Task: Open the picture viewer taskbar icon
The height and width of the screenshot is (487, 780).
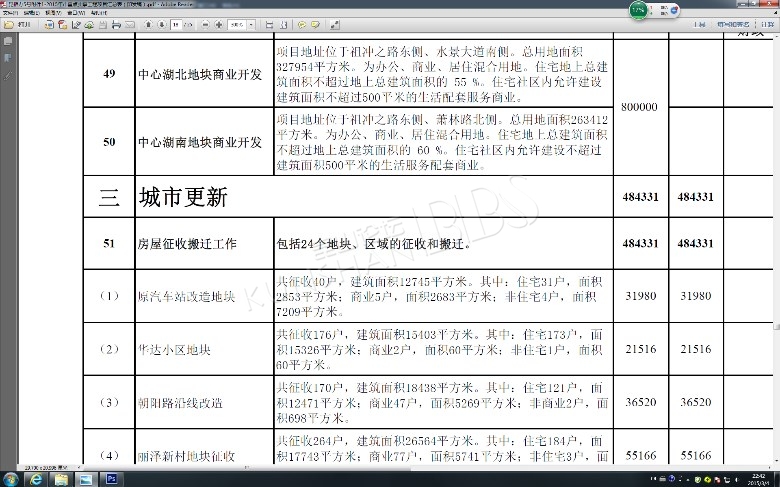Action: coord(86,480)
